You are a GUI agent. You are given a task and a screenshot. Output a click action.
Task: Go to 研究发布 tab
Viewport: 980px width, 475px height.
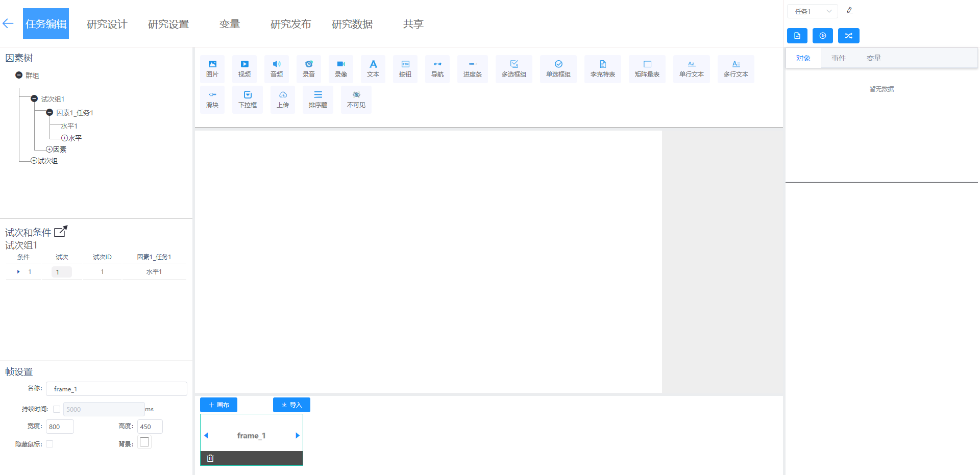coord(291,23)
